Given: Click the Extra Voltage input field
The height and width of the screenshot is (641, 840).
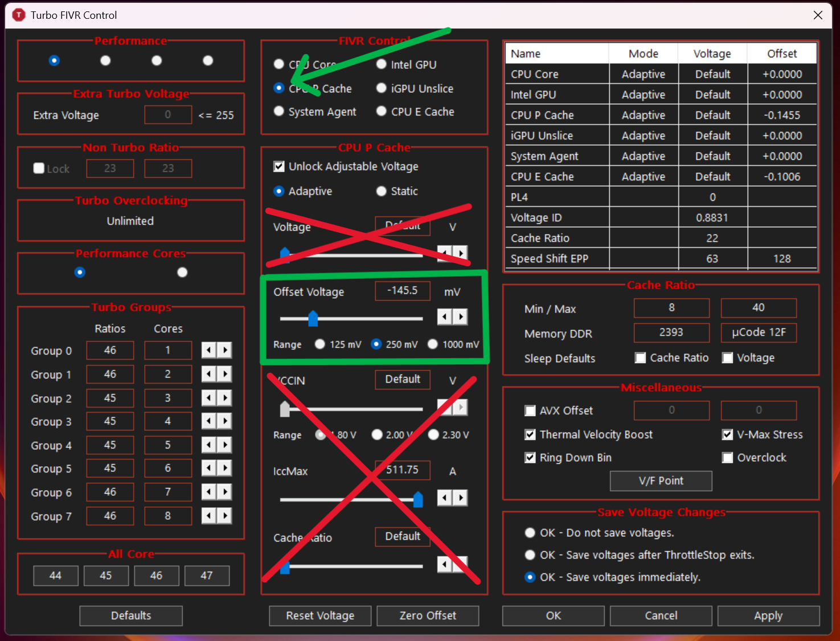Looking at the screenshot, I should (168, 114).
